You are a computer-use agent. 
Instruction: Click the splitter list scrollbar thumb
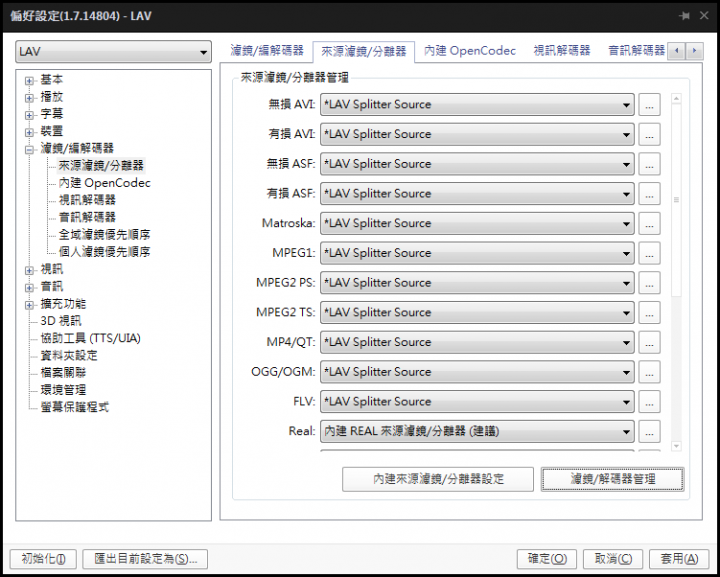(676, 200)
